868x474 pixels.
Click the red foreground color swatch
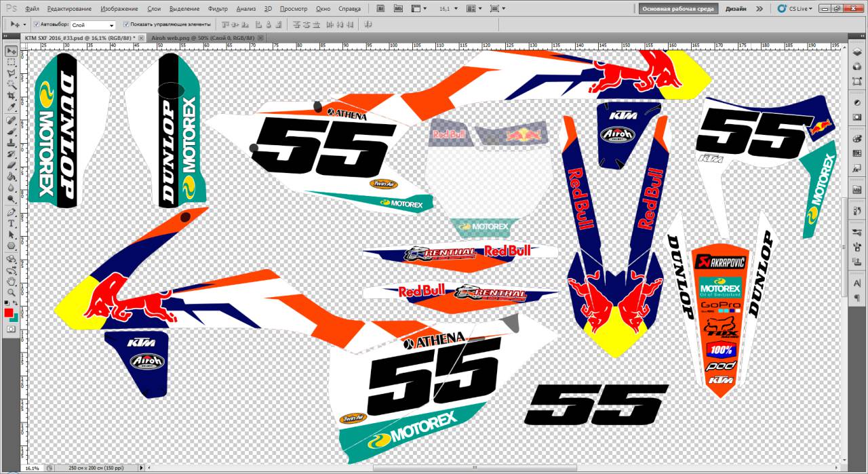tap(9, 312)
